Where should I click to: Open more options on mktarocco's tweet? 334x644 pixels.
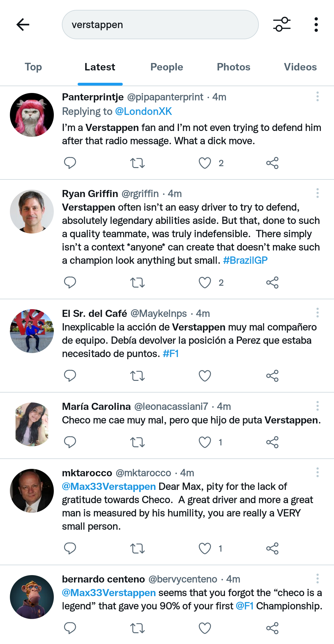click(317, 473)
